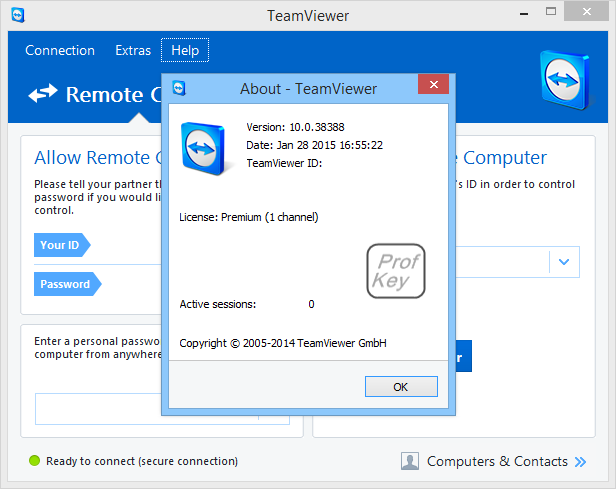Screen dimensions: 616x489
Task: Click OK in the About dialog
Action: 401,387
